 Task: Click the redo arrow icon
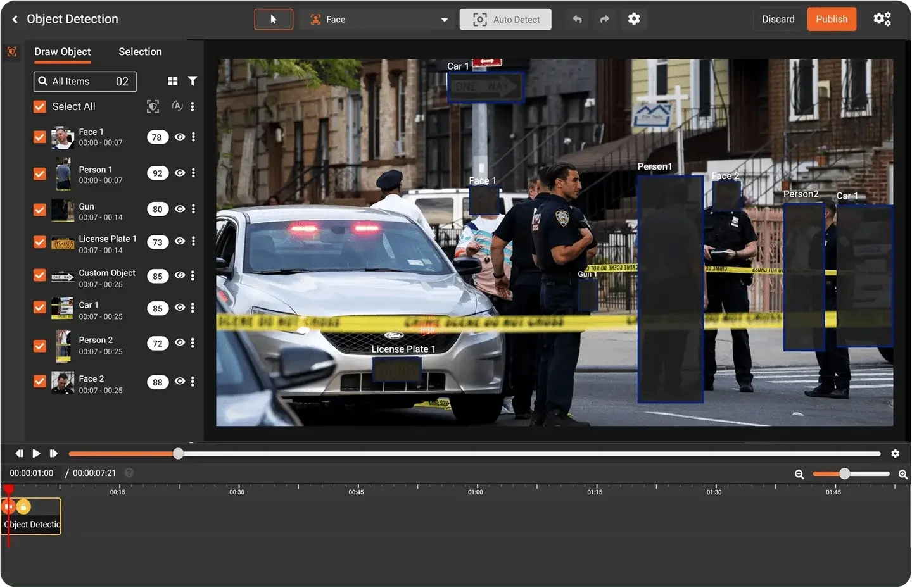pos(605,20)
